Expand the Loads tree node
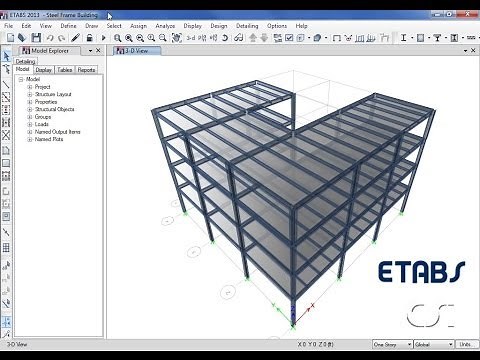 point(29,124)
